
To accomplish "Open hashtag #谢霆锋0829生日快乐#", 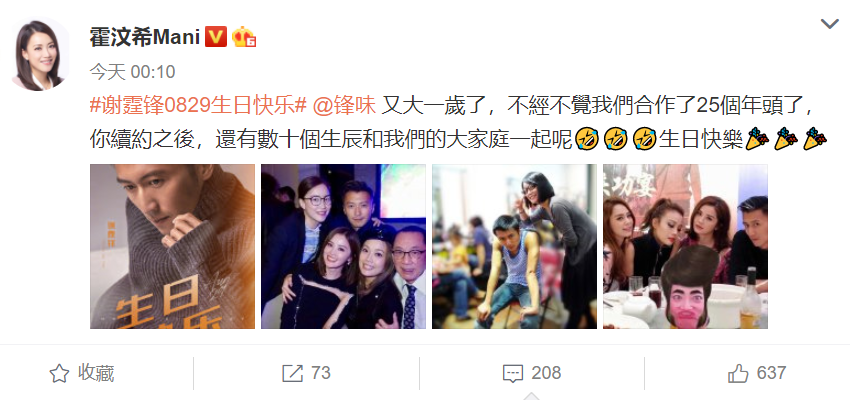I will (198, 105).
